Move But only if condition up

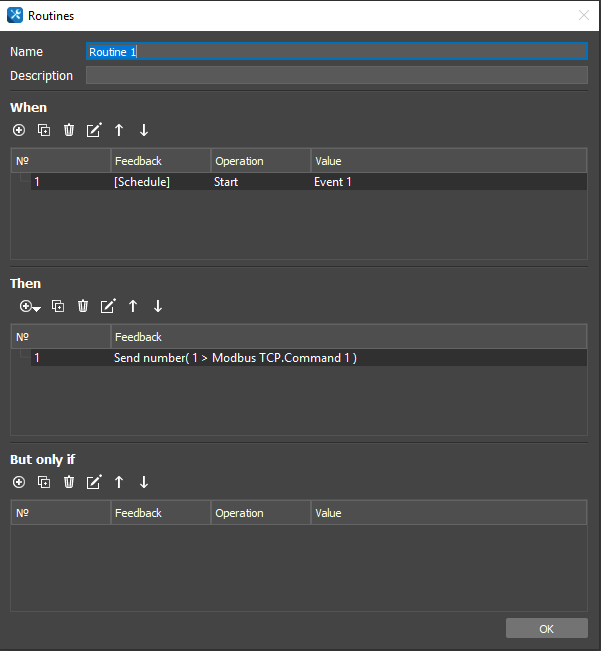click(119, 482)
